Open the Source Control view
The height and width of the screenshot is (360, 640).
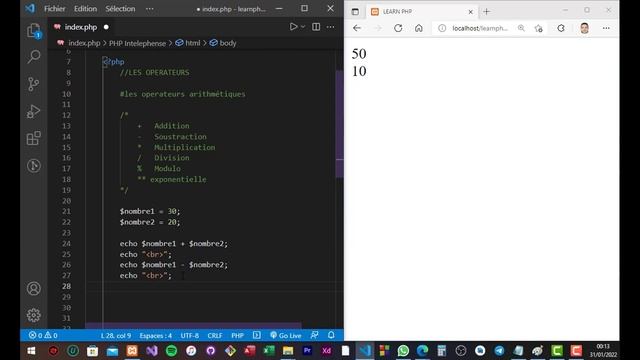pyautogui.click(x=33, y=84)
